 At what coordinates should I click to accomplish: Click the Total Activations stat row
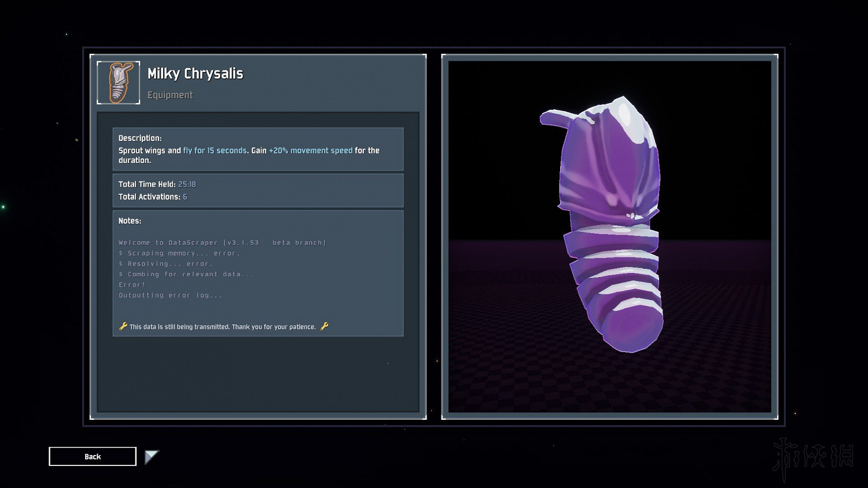[x=153, y=197]
